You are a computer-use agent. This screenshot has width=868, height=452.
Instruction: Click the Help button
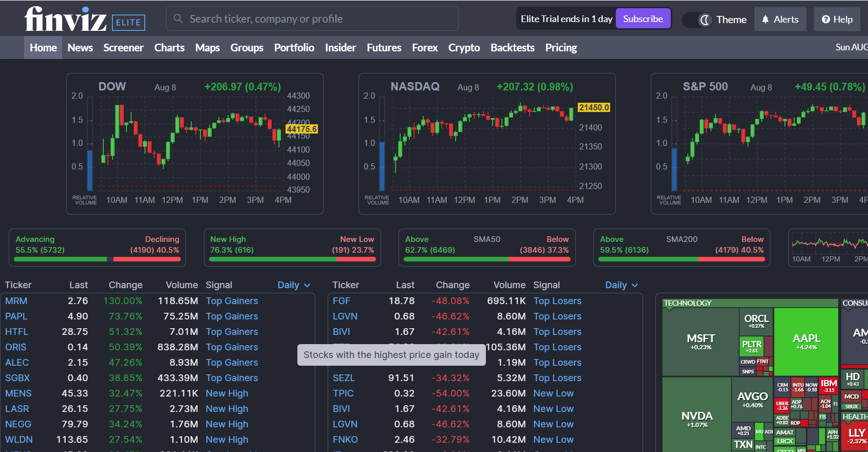837,20
